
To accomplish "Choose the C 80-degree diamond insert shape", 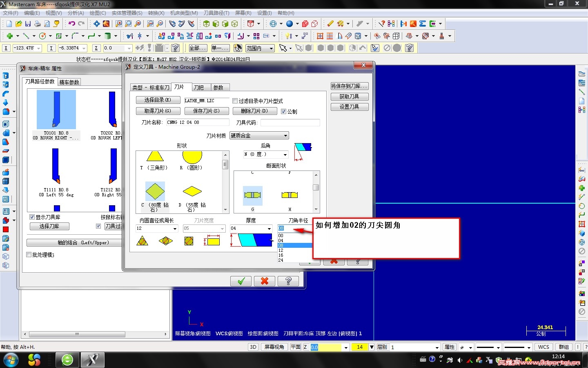I will coord(155,197).
